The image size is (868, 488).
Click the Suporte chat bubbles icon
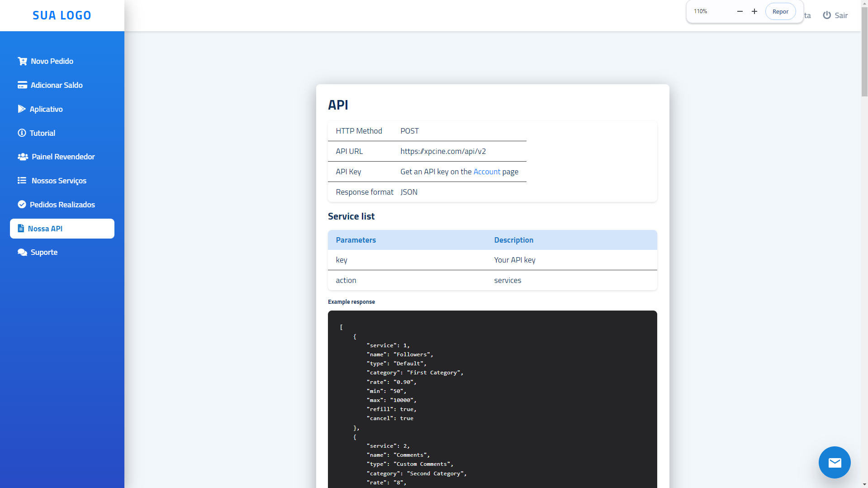[22, 252]
